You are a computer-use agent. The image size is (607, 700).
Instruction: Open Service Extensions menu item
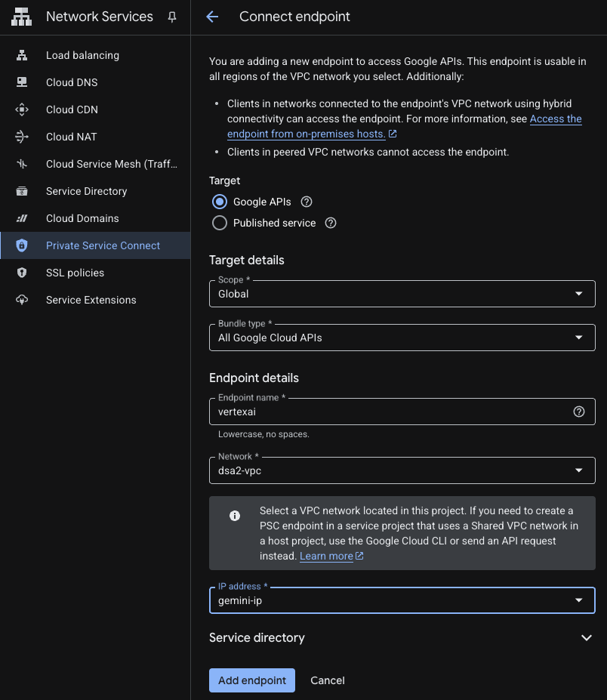pyautogui.click(x=96, y=300)
